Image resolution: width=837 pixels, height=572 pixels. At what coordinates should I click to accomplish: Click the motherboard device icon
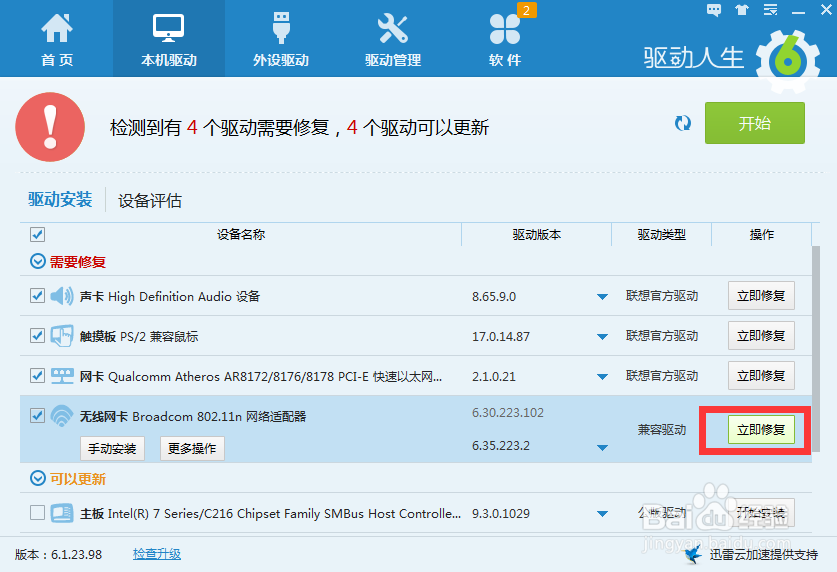pos(62,513)
